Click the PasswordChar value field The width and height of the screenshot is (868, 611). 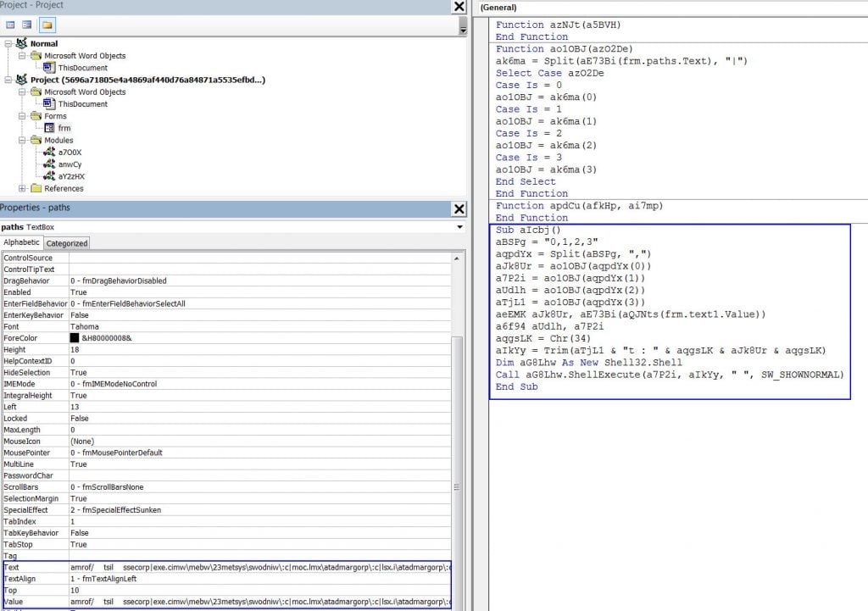click(x=260, y=475)
